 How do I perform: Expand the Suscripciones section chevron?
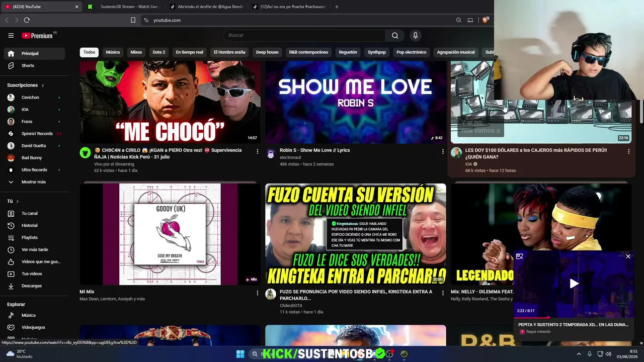(x=43, y=85)
